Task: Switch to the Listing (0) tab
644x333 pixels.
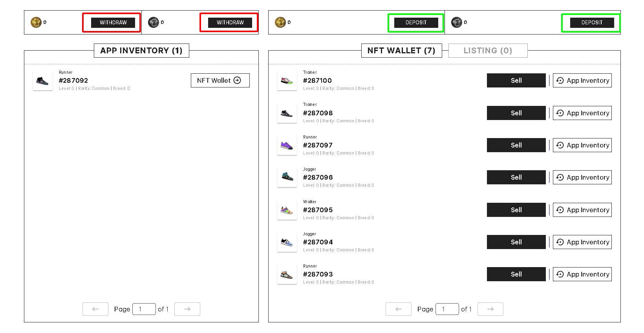Action: click(488, 51)
